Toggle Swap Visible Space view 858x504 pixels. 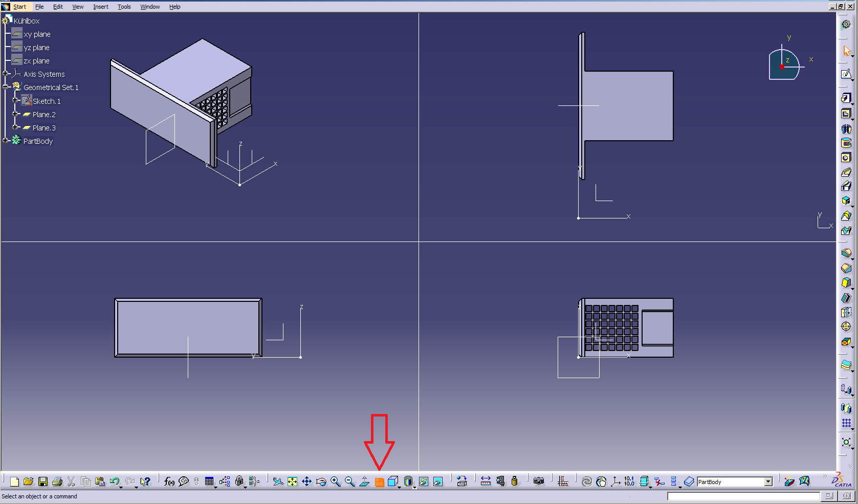point(438,481)
